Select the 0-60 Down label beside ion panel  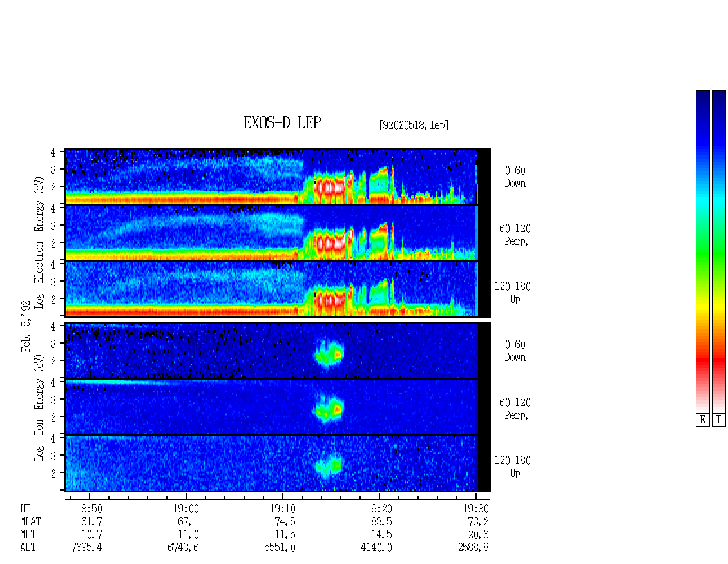(x=515, y=351)
